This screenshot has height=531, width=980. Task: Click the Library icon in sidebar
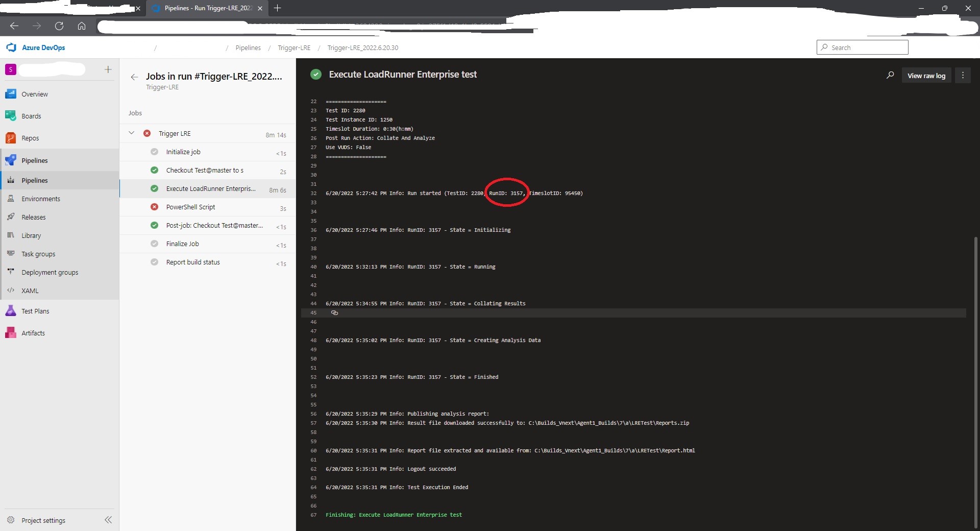click(x=11, y=235)
